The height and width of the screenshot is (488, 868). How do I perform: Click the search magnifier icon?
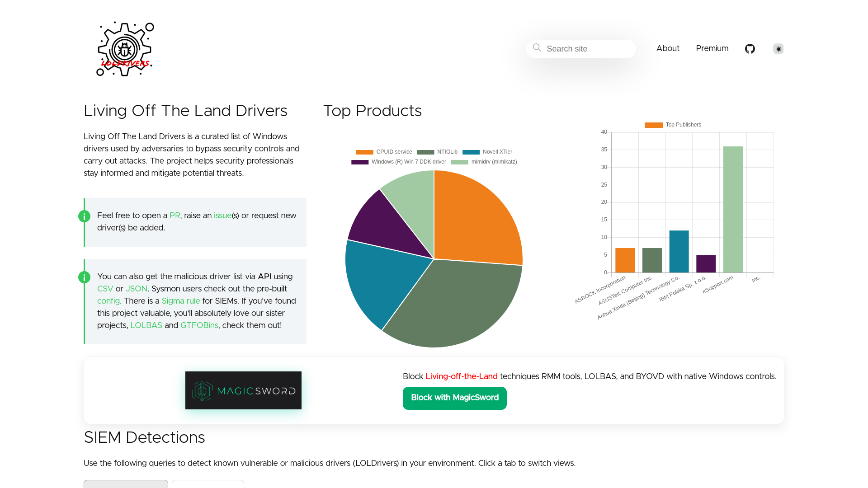coord(537,47)
